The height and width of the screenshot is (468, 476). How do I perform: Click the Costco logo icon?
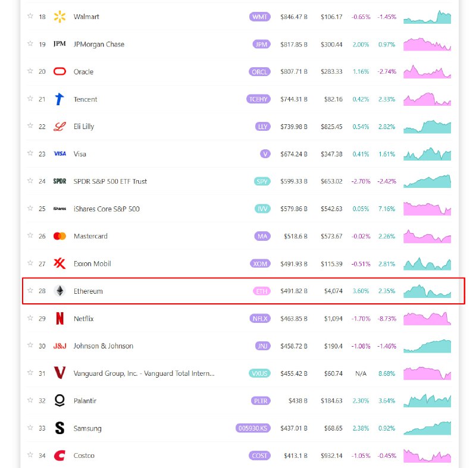59,455
